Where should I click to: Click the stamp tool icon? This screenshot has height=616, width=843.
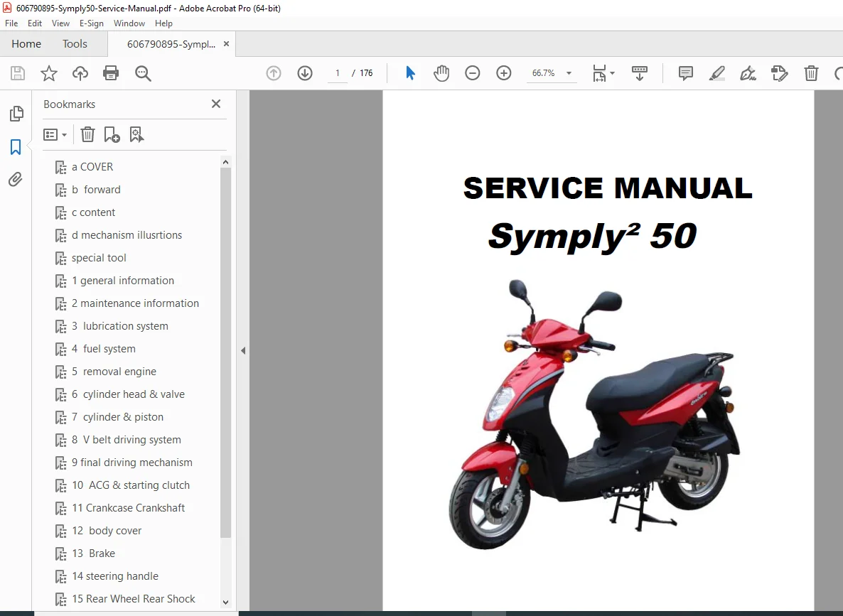point(779,73)
